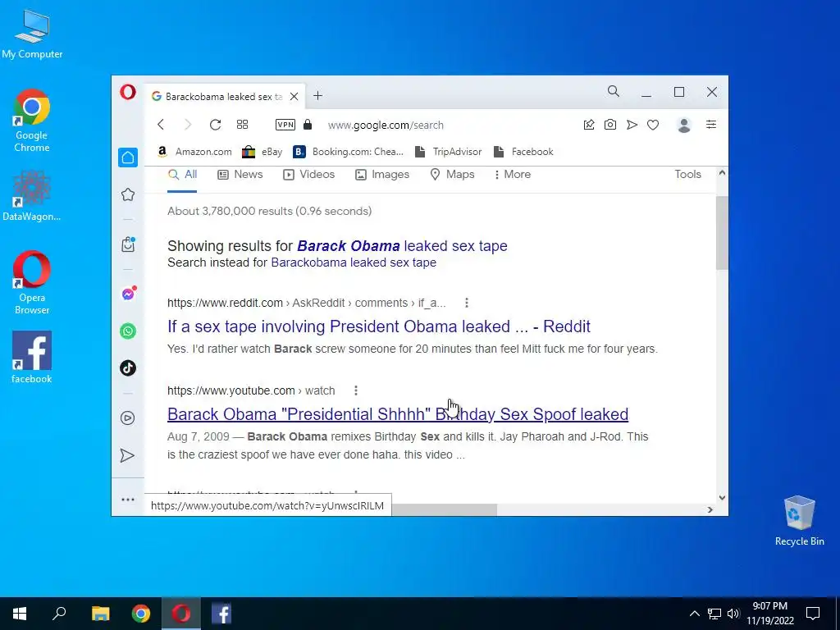Click the padlock site security icon
Image resolution: width=840 pixels, height=630 pixels.
coord(308,125)
